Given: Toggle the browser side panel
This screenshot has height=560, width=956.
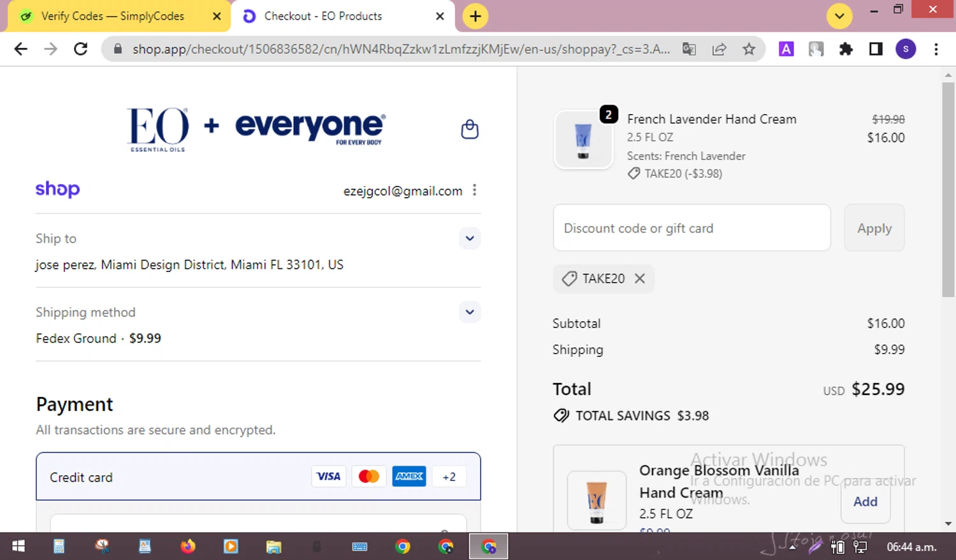Looking at the screenshot, I should (x=876, y=49).
